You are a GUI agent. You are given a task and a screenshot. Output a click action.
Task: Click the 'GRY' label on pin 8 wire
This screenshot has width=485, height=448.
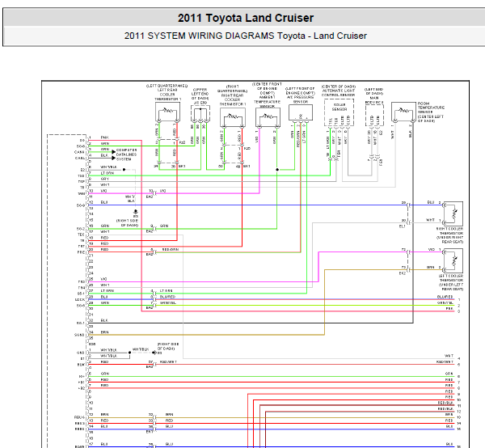coord(105,179)
